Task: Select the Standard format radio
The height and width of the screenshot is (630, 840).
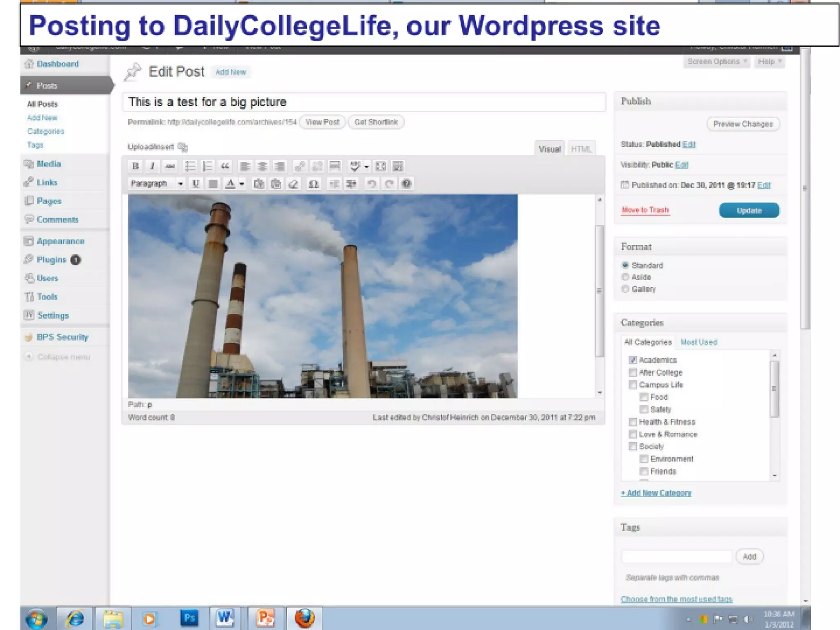Action: click(625, 265)
